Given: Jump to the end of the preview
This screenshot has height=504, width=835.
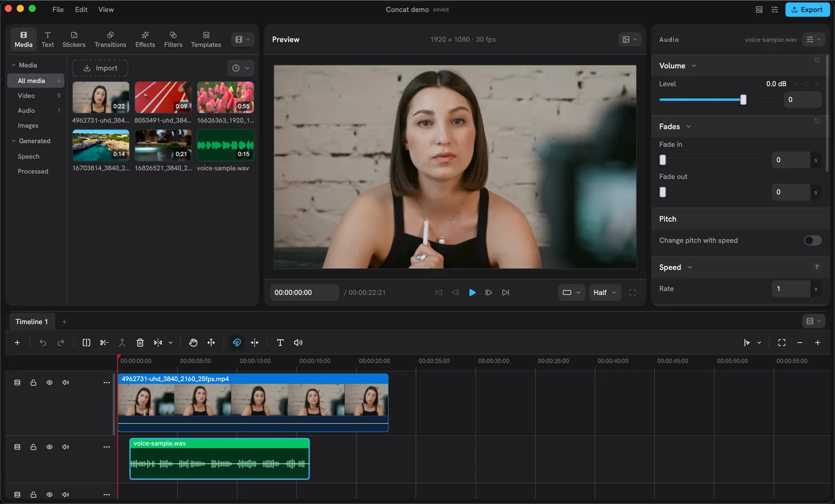Looking at the screenshot, I should [505, 293].
